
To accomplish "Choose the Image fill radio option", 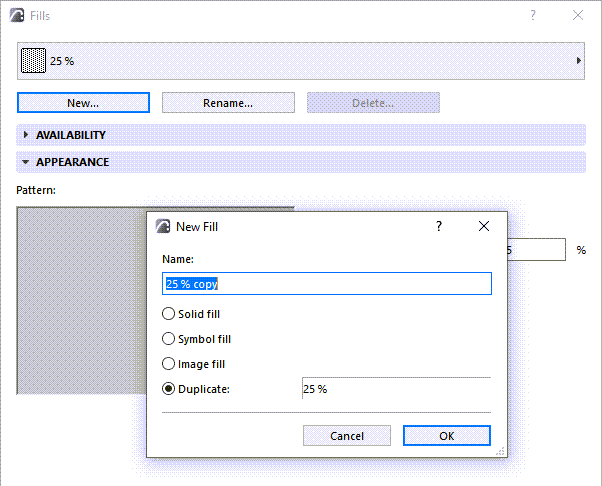I will pyautogui.click(x=169, y=364).
